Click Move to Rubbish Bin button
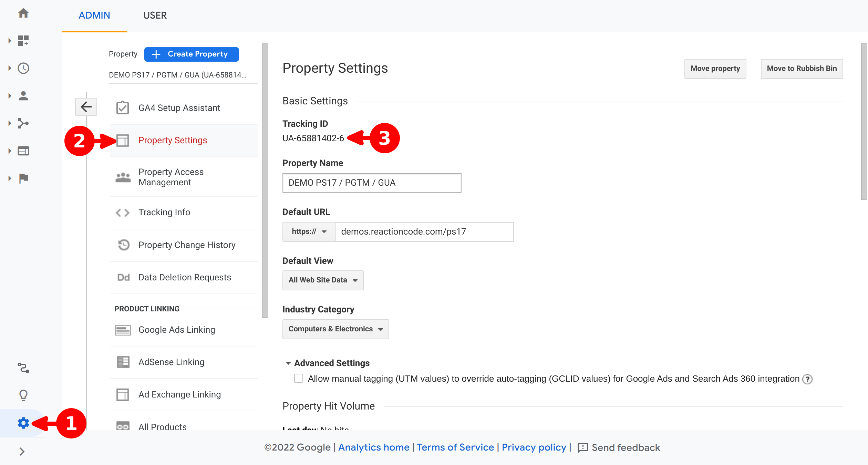Screen dimensions: 868x465 point(802,69)
